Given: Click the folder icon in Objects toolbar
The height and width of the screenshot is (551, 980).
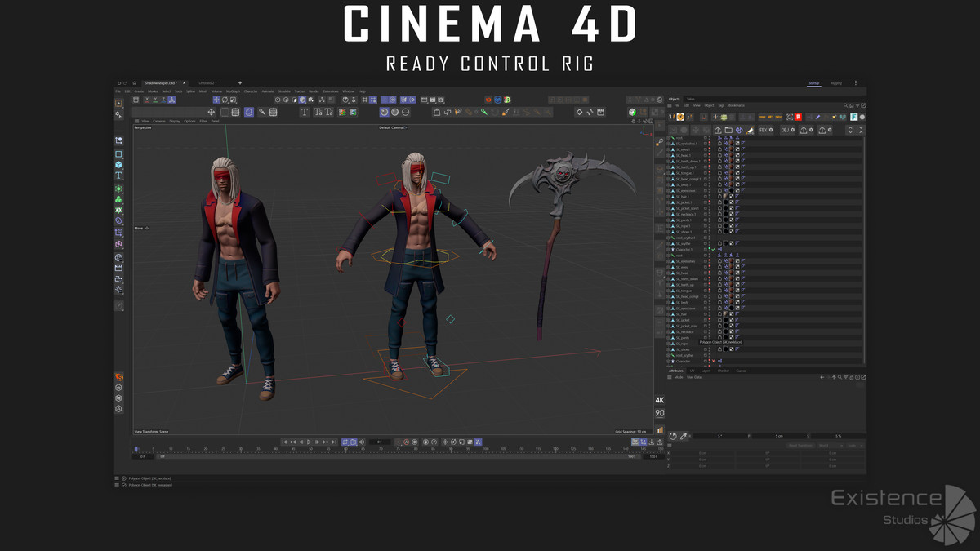Looking at the screenshot, I should click(728, 130).
